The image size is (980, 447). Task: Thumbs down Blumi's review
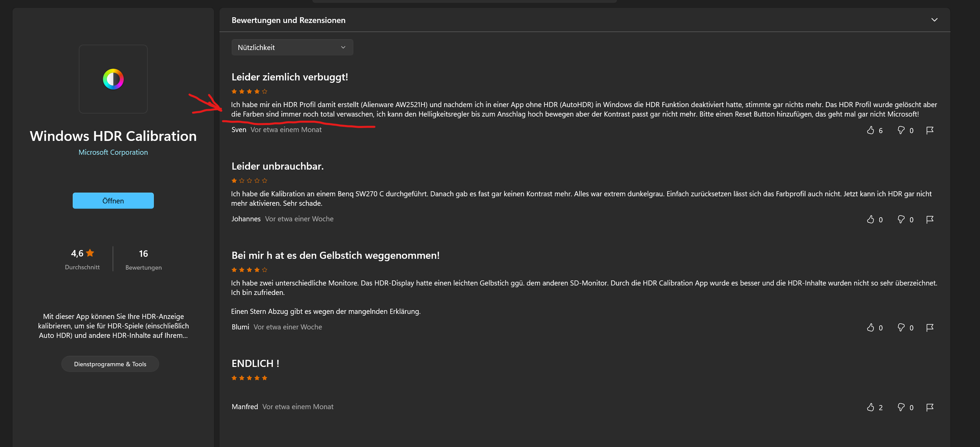[901, 327]
